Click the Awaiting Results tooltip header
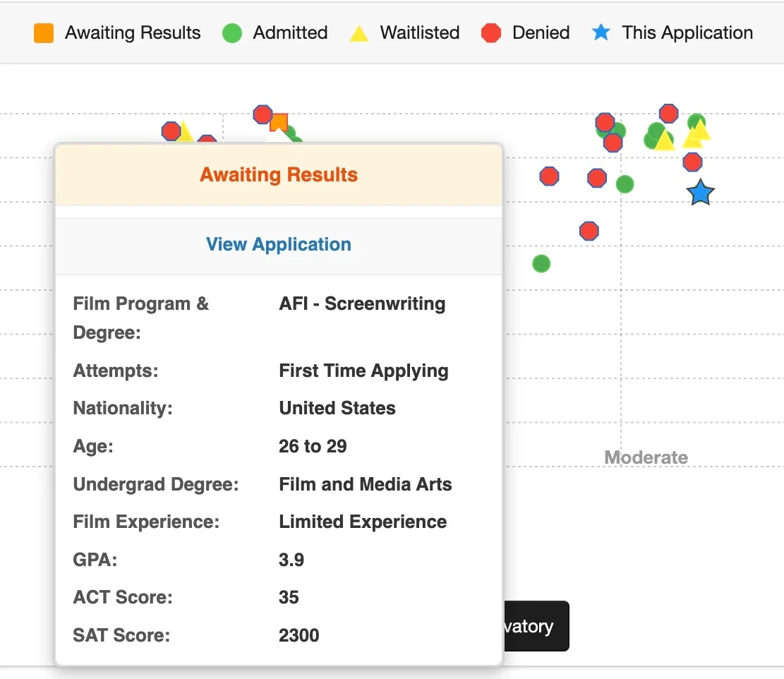Screen dimensions: 784x679 pyautogui.click(x=278, y=174)
